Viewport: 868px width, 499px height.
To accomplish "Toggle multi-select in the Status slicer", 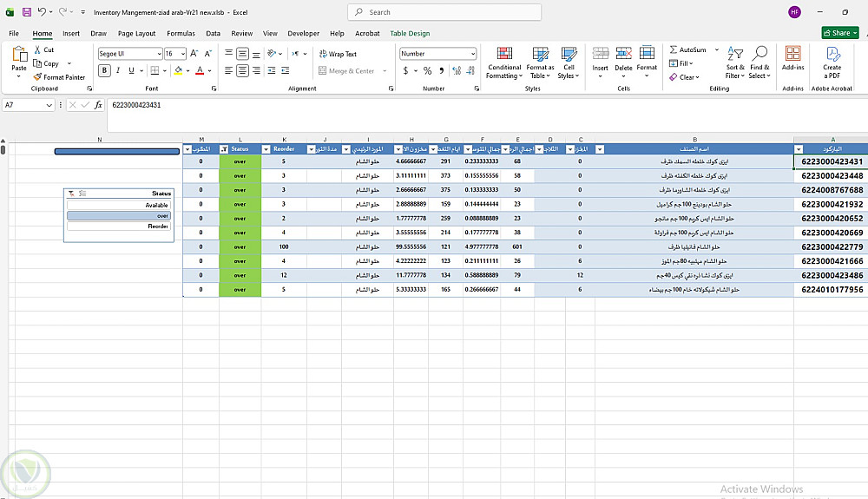I will coord(82,193).
